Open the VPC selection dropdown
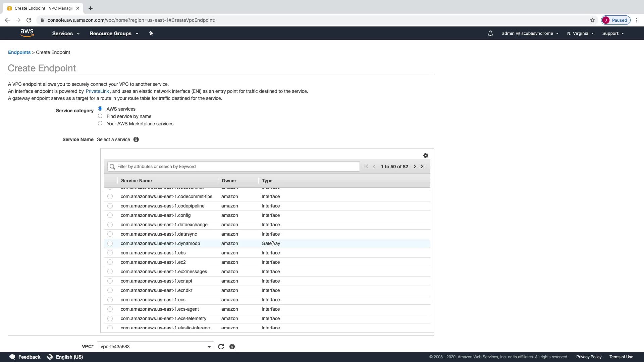 155,347
